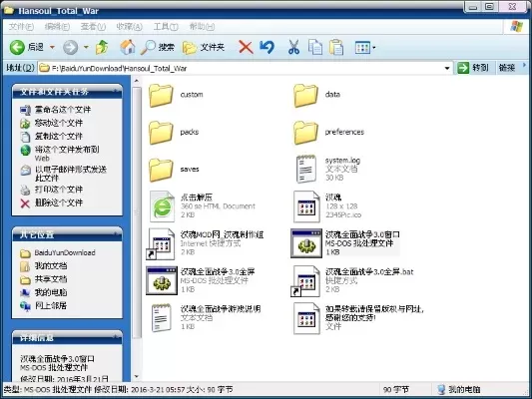Open the View (查看) menu
Image resolution: width=532 pixels, height=399 pixels.
[93, 27]
